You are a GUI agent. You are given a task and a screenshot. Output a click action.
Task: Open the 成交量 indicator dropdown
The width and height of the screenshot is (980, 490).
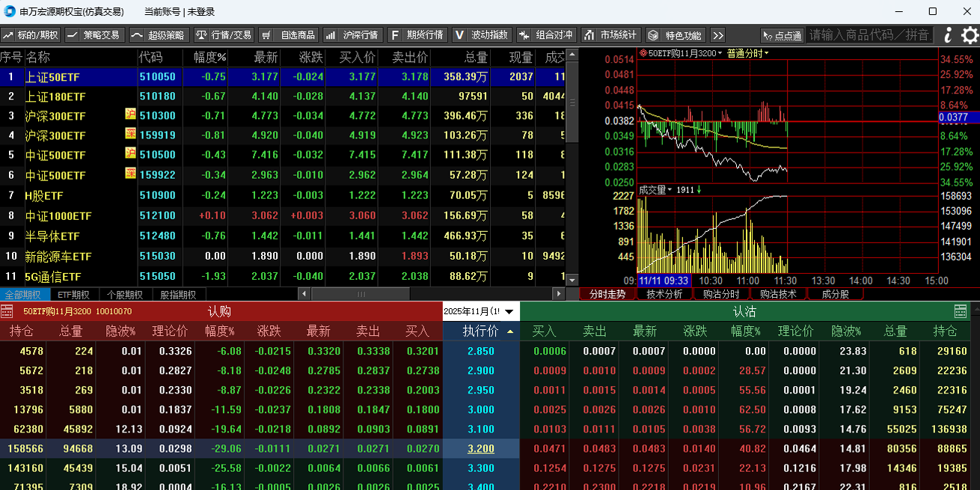click(655, 190)
